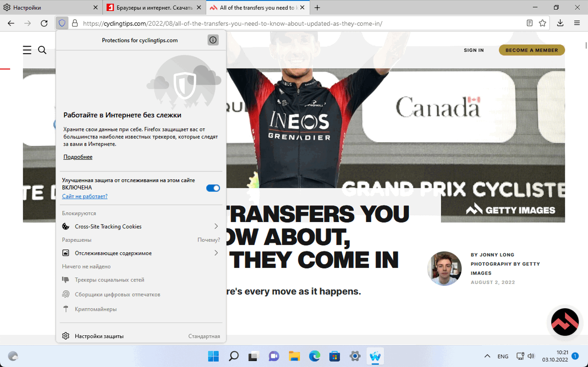The height and width of the screenshot is (367, 588).
Task: Click the weather widget icon
Action: 13,356
